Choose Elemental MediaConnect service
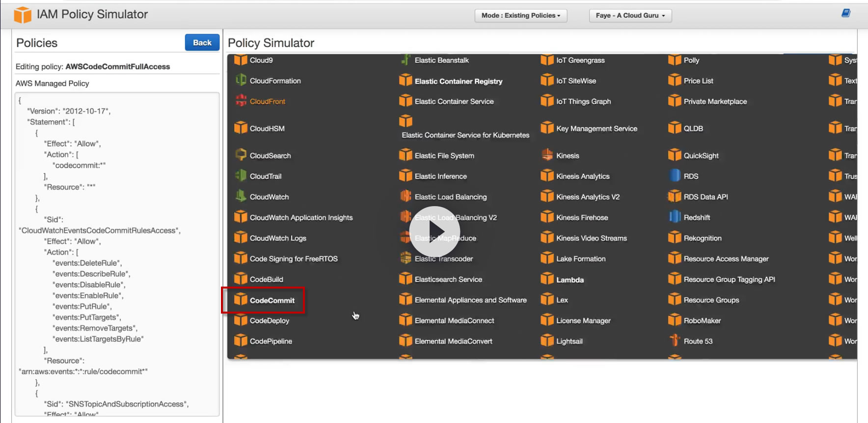 454,320
